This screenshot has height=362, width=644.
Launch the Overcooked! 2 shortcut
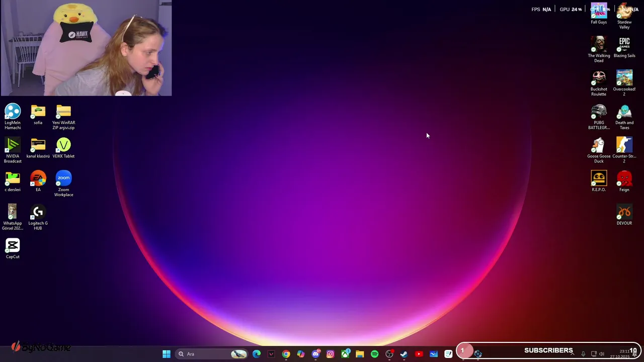pyautogui.click(x=624, y=83)
